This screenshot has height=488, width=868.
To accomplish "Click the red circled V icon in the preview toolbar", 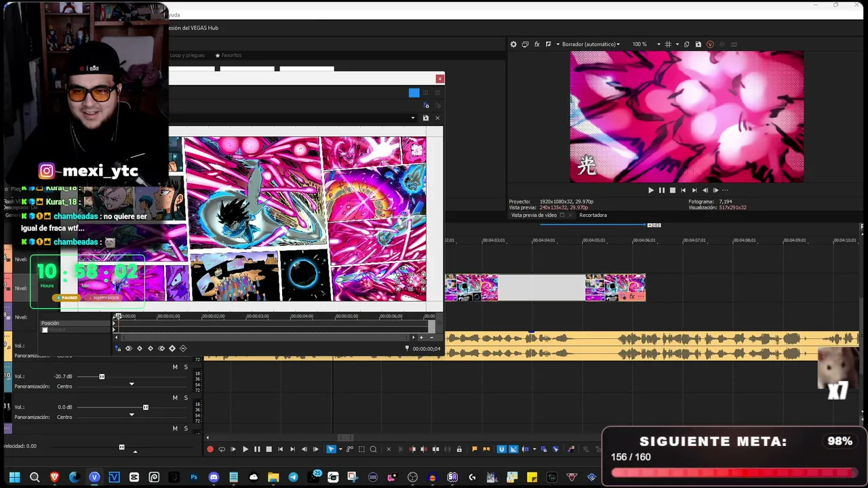I will (710, 45).
